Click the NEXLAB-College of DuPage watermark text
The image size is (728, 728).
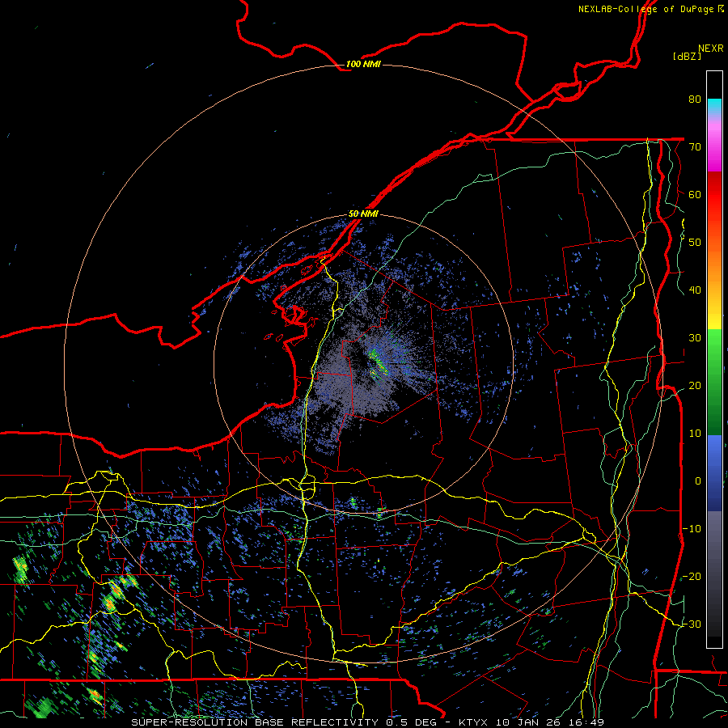tap(650, 9)
